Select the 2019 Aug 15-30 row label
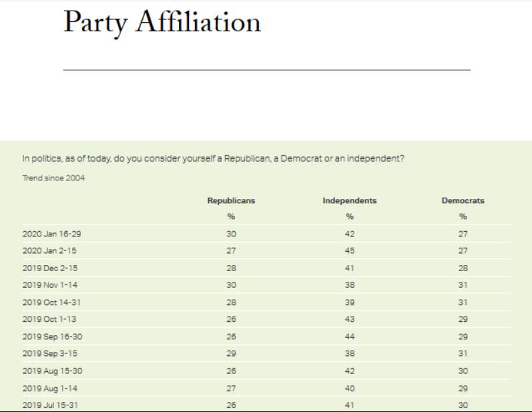This screenshot has width=532, height=412. (52, 371)
